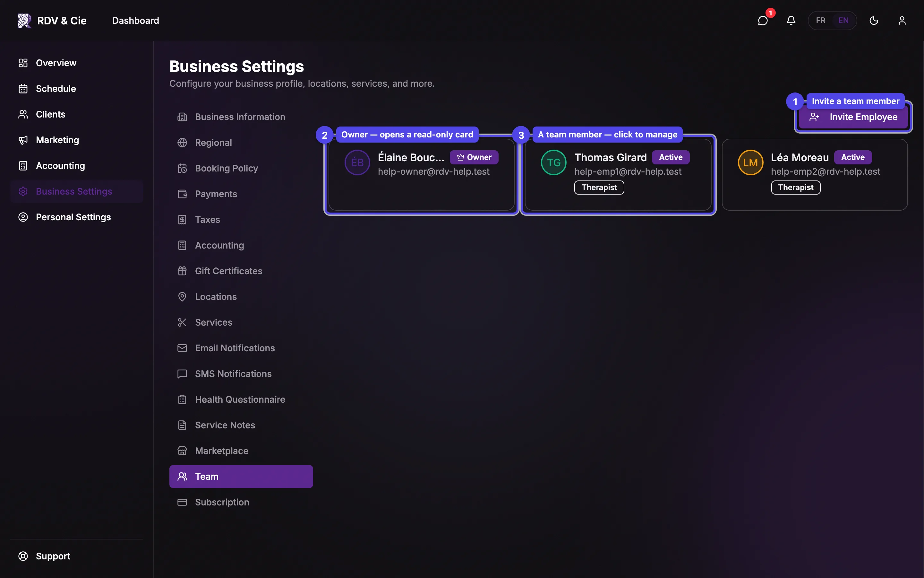Open Thomas Girard team member card
This screenshot has width=924, height=578.
[x=618, y=175]
